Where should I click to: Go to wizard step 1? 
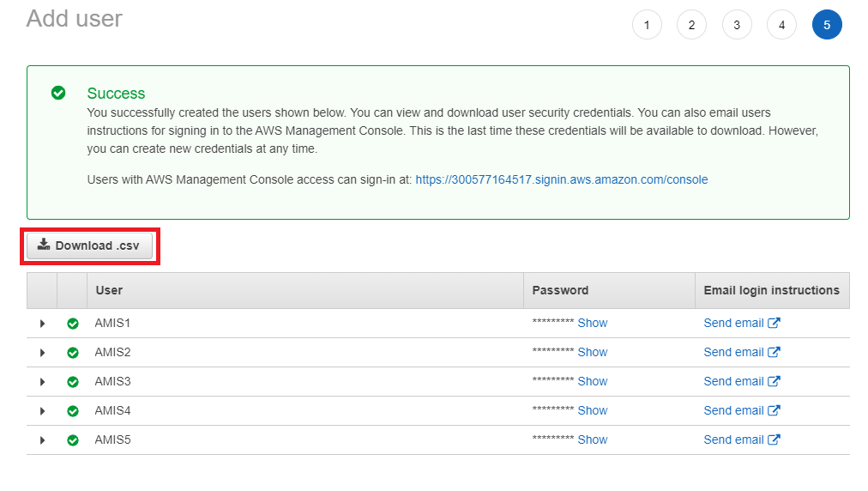(x=647, y=26)
